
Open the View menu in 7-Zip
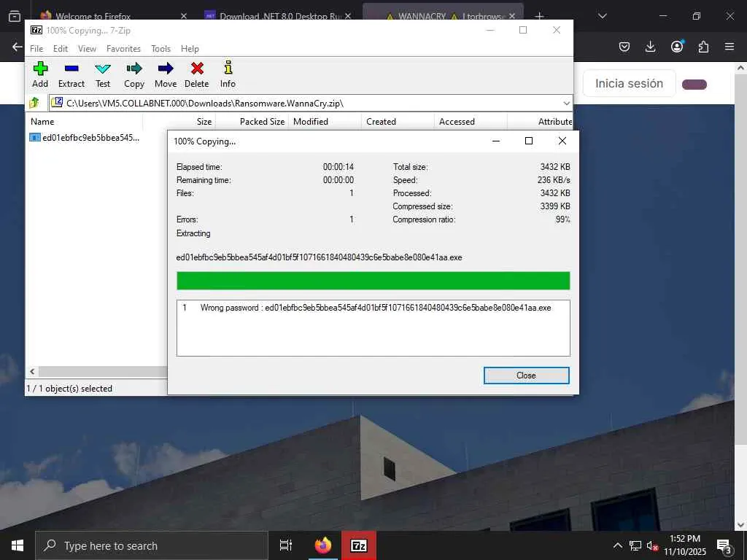coord(88,49)
